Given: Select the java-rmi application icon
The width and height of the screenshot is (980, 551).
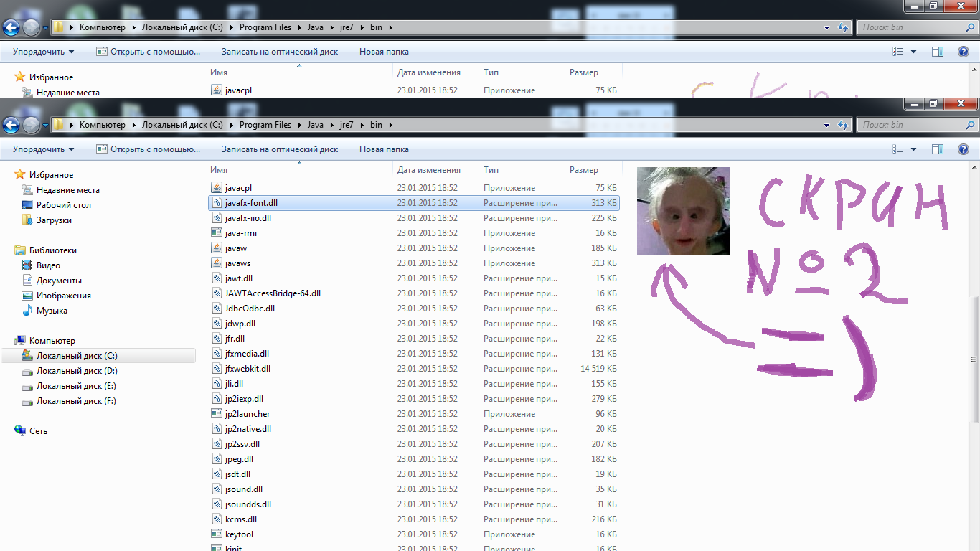Looking at the screenshot, I should tap(217, 233).
